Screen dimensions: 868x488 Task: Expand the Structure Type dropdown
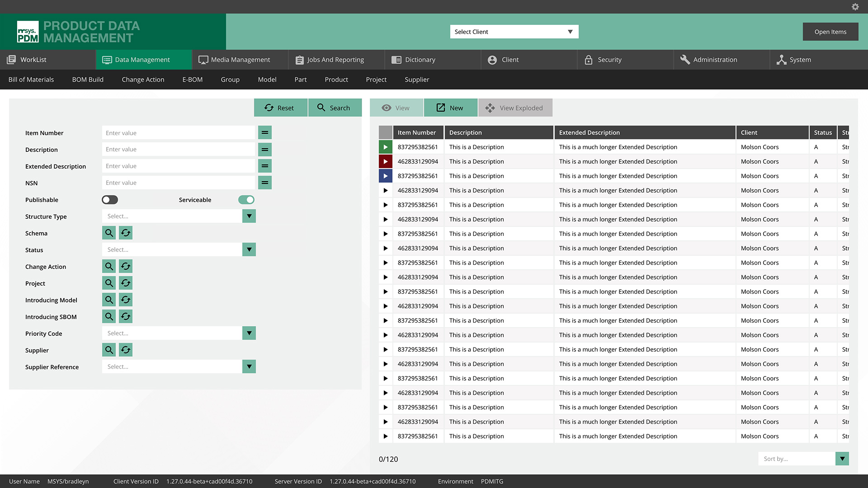[x=249, y=216]
